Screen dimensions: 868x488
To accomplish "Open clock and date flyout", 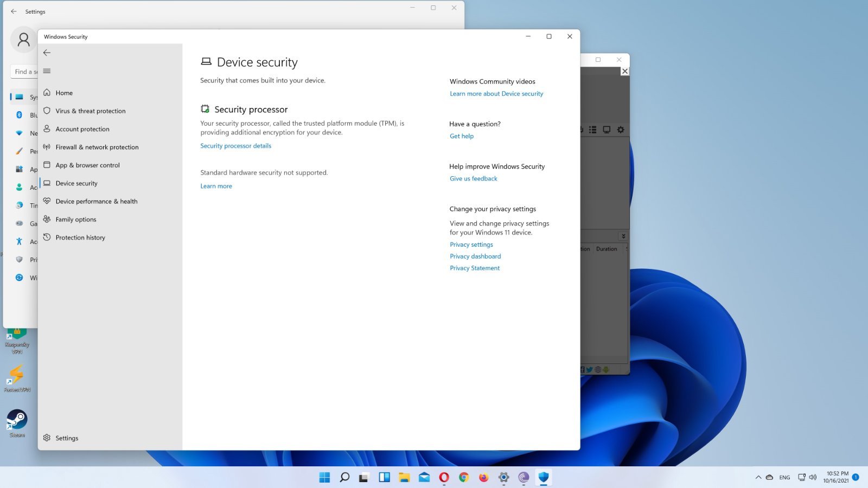I will pos(836,477).
